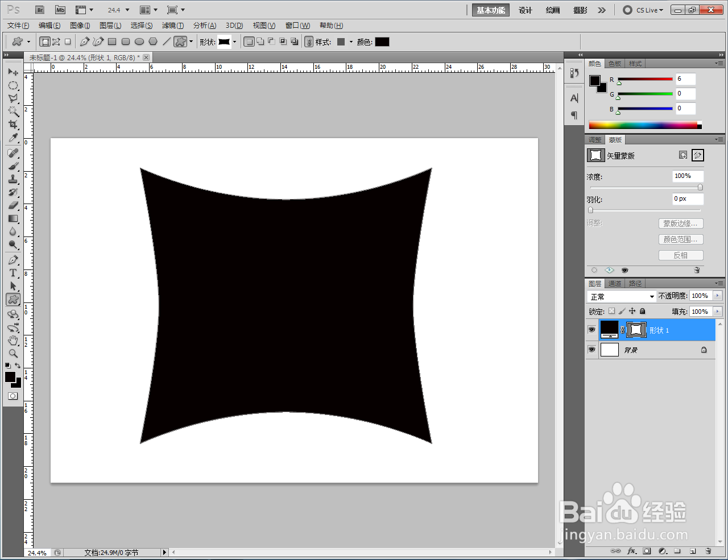The width and height of the screenshot is (728, 560).
Task: Select the Eraser tool
Action: click(13, 205)
